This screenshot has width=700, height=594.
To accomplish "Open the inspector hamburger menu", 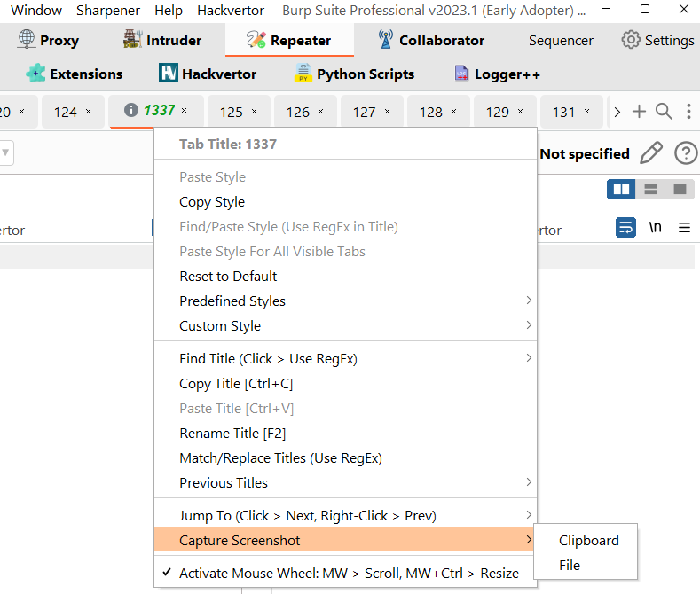I will pyautogui.click(x=684, y=228).
